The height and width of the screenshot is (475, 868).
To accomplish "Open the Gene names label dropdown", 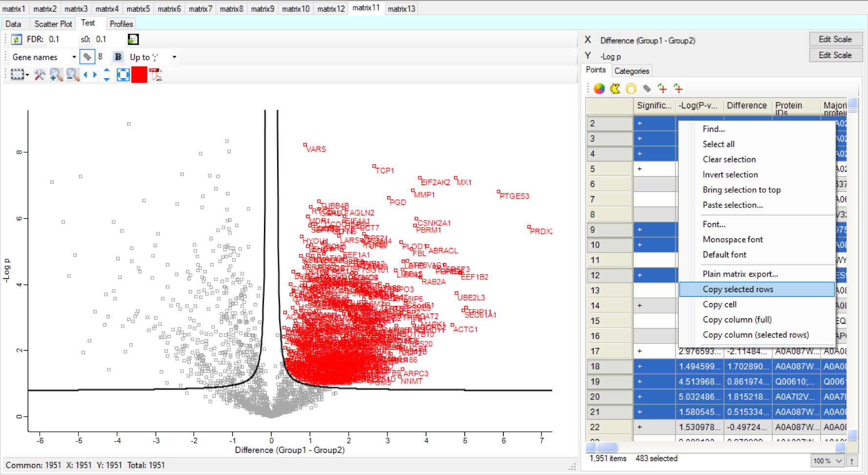I will tap(74, 57).
